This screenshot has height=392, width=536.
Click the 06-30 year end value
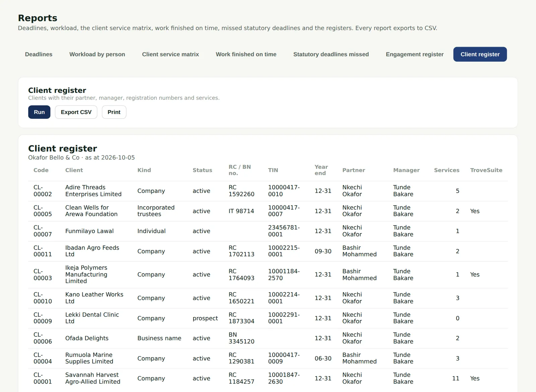tap(323, 358)
